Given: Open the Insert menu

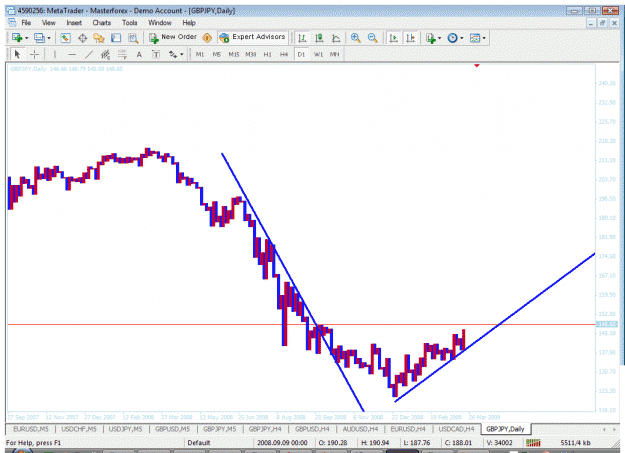Looking at the screenshot, I should [x=74, y=23].
